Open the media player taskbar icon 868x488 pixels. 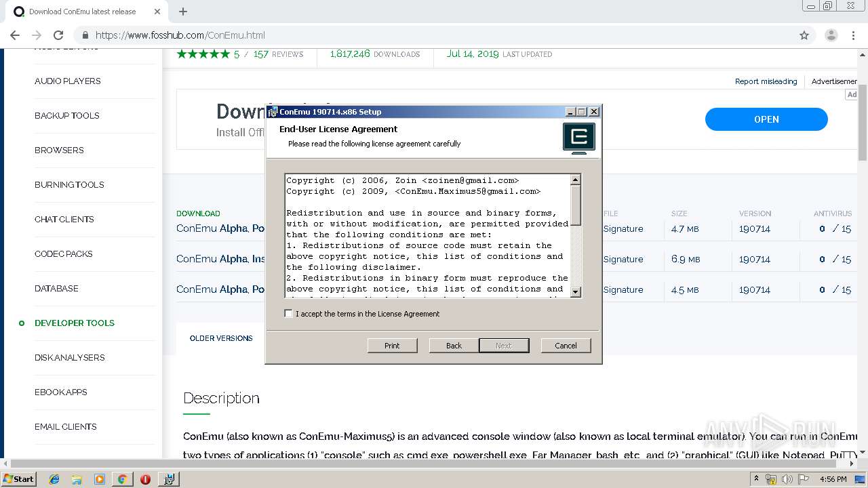[x=100, y=479]
